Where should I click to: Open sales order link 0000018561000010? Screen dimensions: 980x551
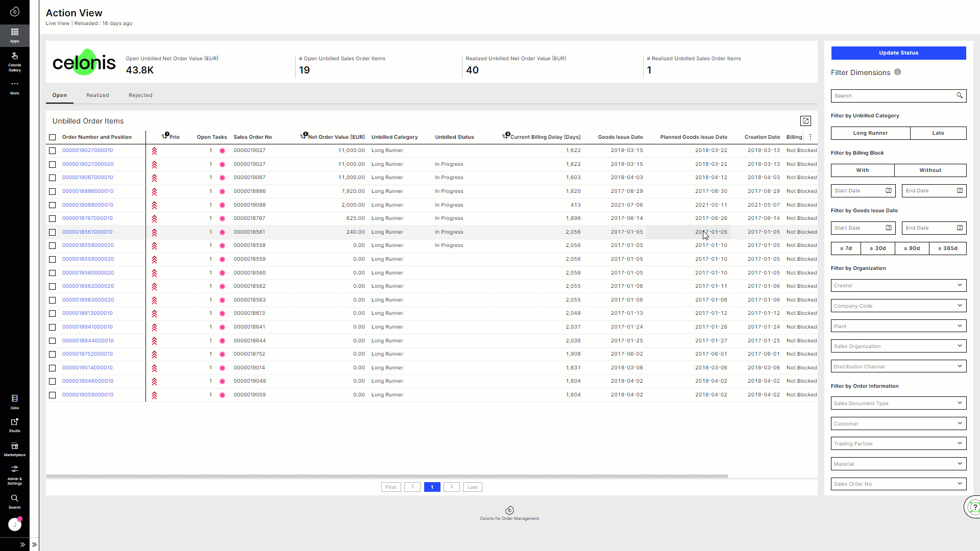click(87, 232)
